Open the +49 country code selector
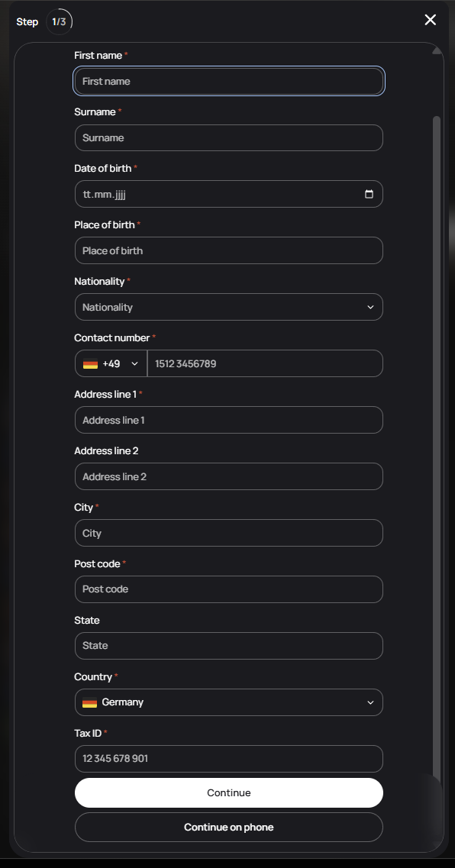The height and width of the screenshot is (868, 455). coord(111,363)
